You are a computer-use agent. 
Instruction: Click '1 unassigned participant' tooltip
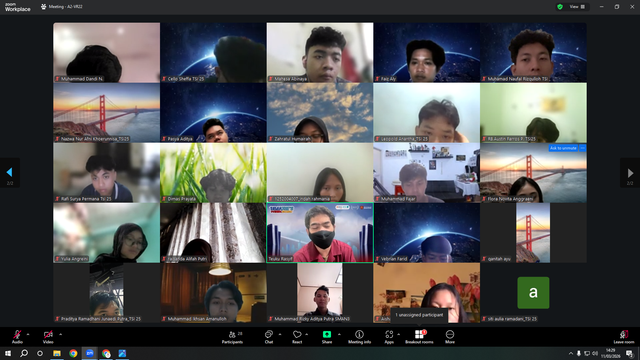tap(419, 315)
